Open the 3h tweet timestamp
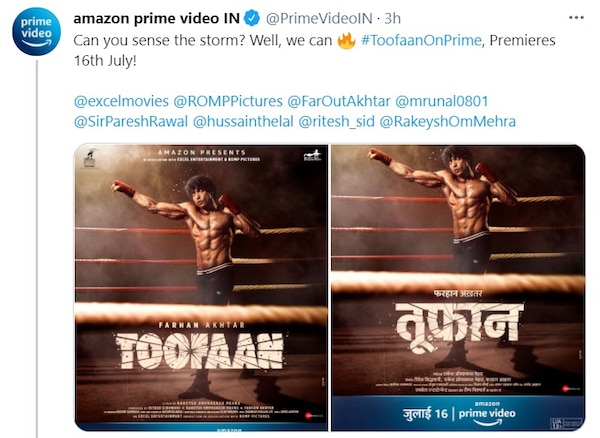The height and width of the screenshot is (438, 600). coord(392,18)
